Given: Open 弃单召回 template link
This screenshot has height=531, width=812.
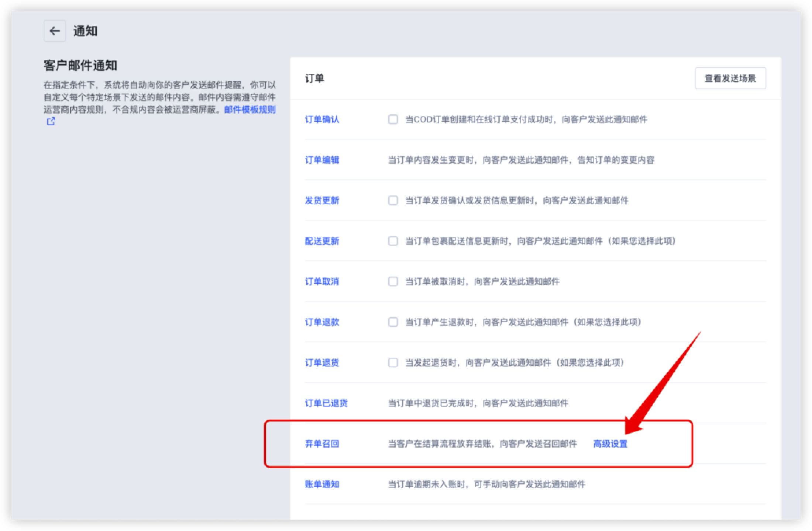Looking at the screenshot, I should click(322, 444).
